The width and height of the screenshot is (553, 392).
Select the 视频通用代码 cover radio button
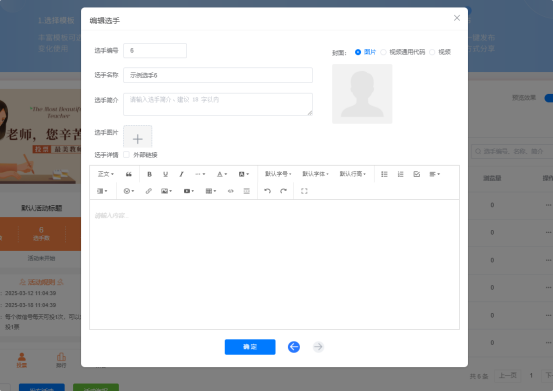[x=383, y=52]
